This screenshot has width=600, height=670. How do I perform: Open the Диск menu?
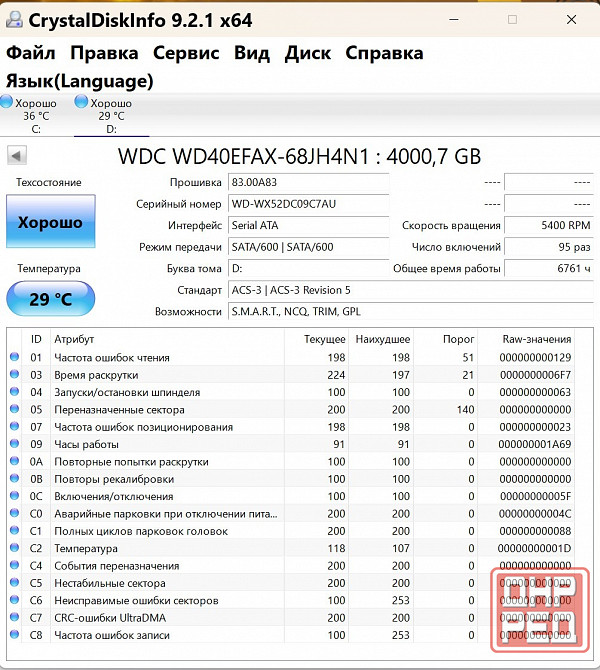(x=308, y=53)
